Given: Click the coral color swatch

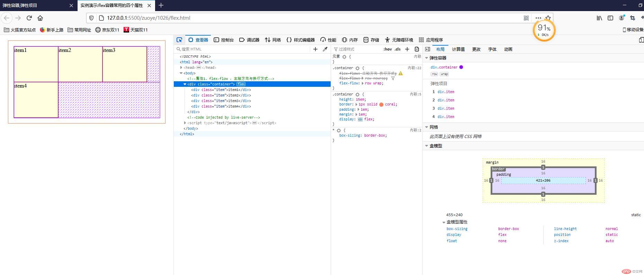Looking at the screenshot, I should click(x=381, y=104).
